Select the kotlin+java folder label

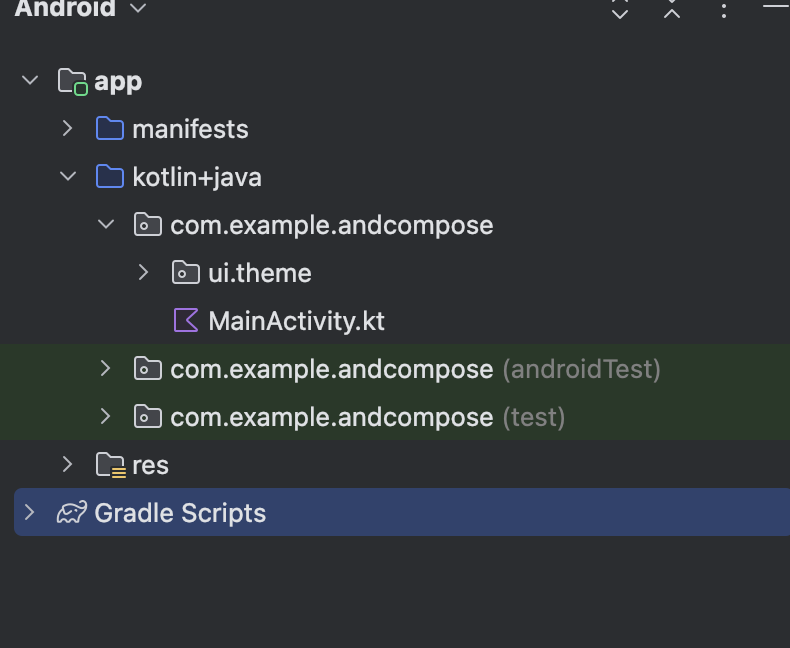pos(196,177)
